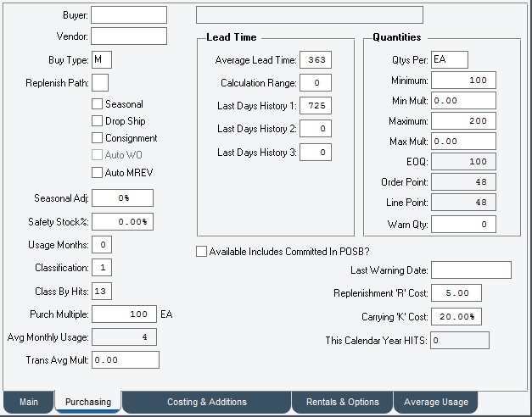The width and height of the screenshot is (532, 417).
Task: Go to Rentals & Options tab
Action: click(343, 402)
